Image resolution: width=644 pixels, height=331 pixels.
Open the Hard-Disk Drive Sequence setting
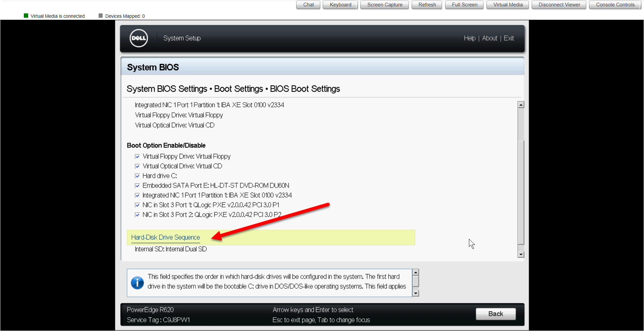pyautogui.click(x=165, y=238)
